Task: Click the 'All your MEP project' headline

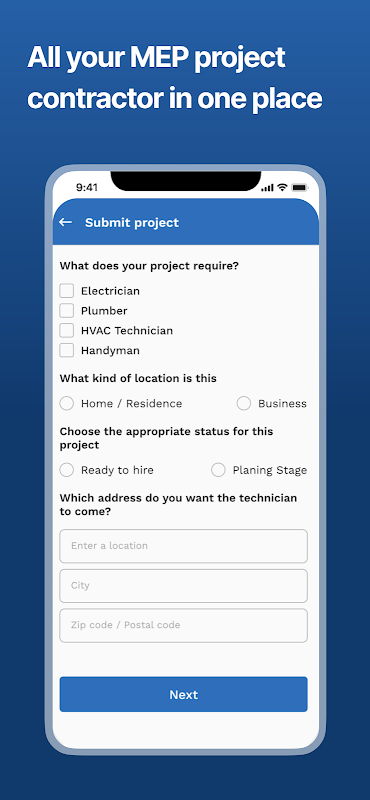Action: [156, 58]
